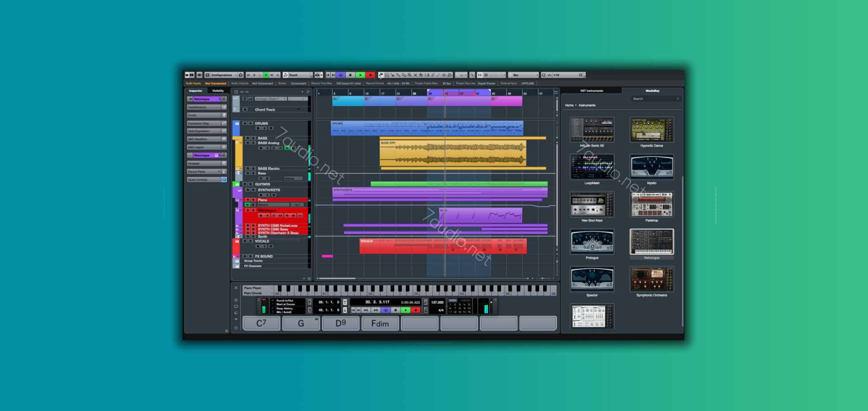The height and width of the screenshot is (411, 868).
Task: Click the camera icon beside Configurations
Action: point(241,75)
